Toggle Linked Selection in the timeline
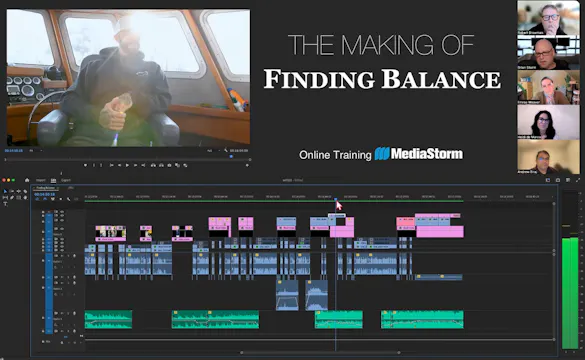585x360 pixels. (x=53, y=199)
